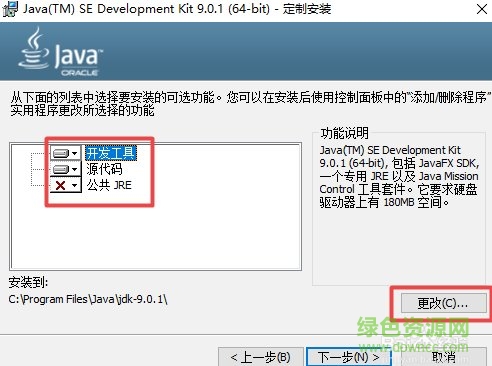Open the 源代码 feature install-option dropdown

[66, 169]
